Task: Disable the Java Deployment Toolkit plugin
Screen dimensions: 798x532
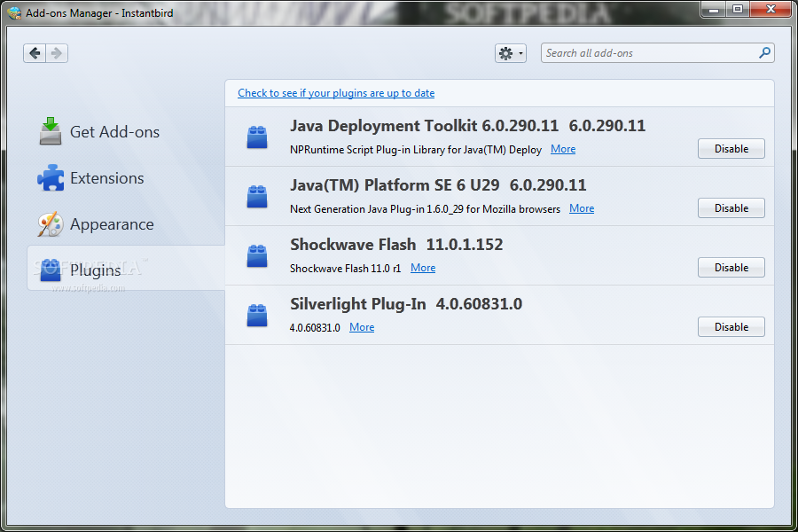Action: 731,149
